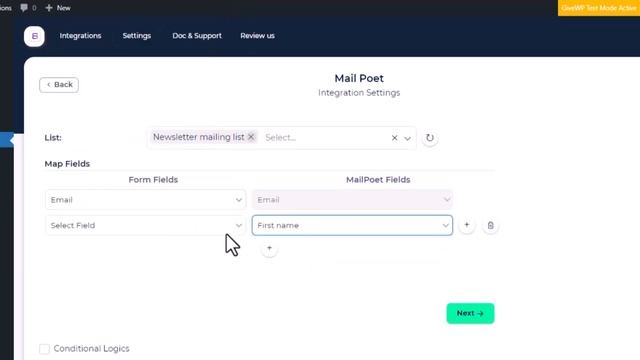Screen dimensions: 640x360
Task: Open the Email form field dropdown
Action: pos(146,200)
